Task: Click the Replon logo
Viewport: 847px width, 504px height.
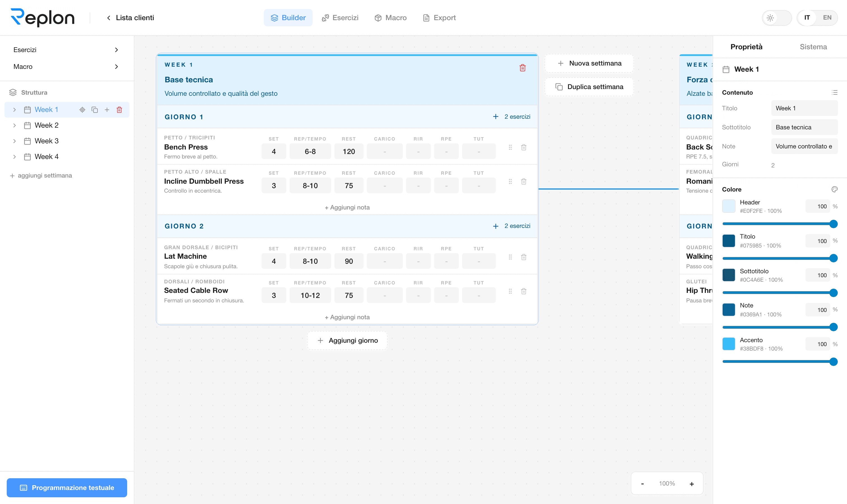Action: click(43, 18)
